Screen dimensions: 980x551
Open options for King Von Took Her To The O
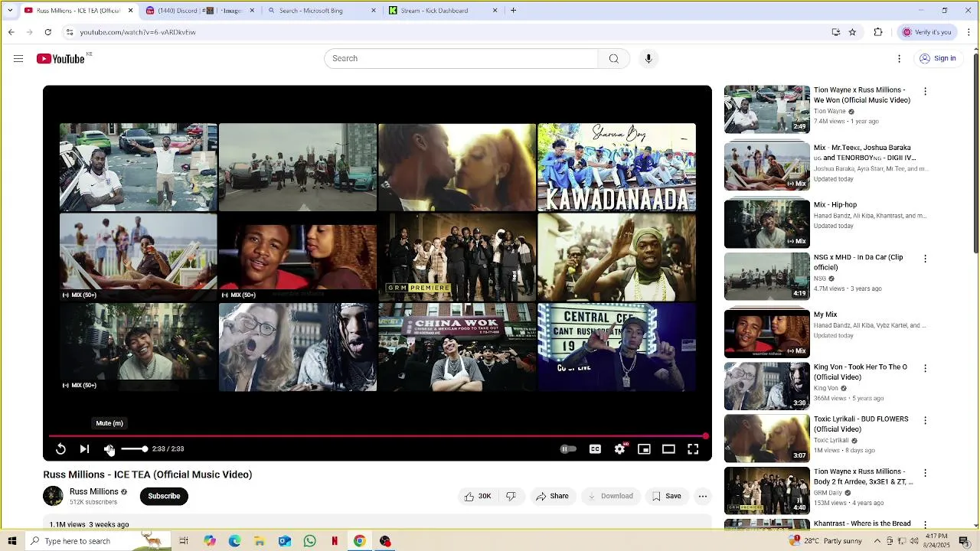click(x=925, y=368)
